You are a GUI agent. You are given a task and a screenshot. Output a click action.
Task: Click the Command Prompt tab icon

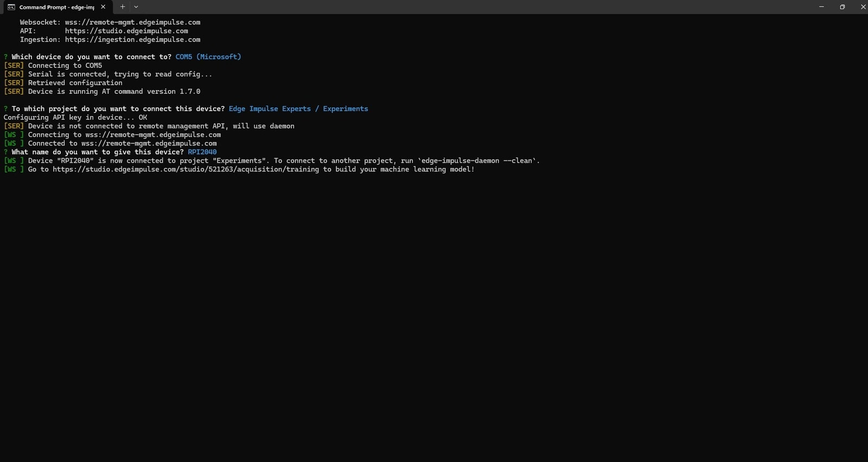tap(11, 7)
